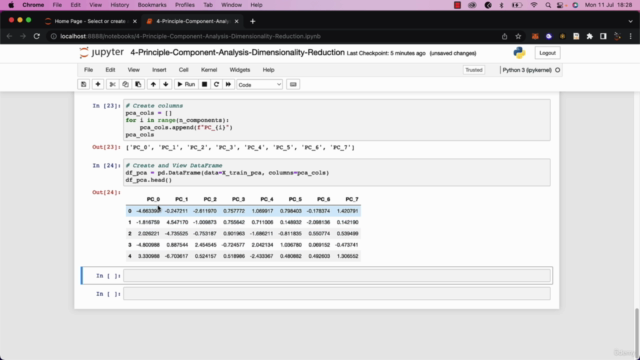Click the Logout button
The width and height of the screenshot is (640, 360).
(547, 53)
